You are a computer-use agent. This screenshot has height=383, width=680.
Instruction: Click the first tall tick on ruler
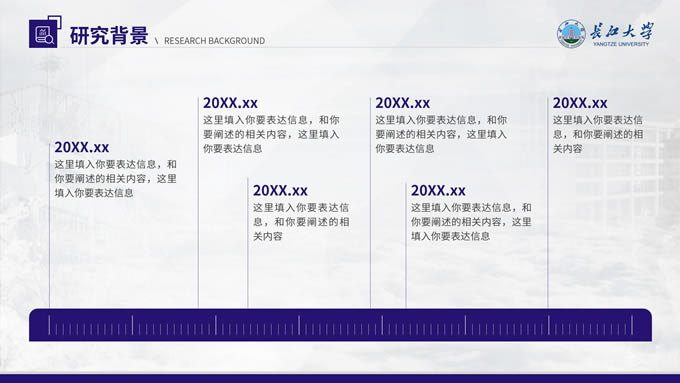[x=49, y=325]
